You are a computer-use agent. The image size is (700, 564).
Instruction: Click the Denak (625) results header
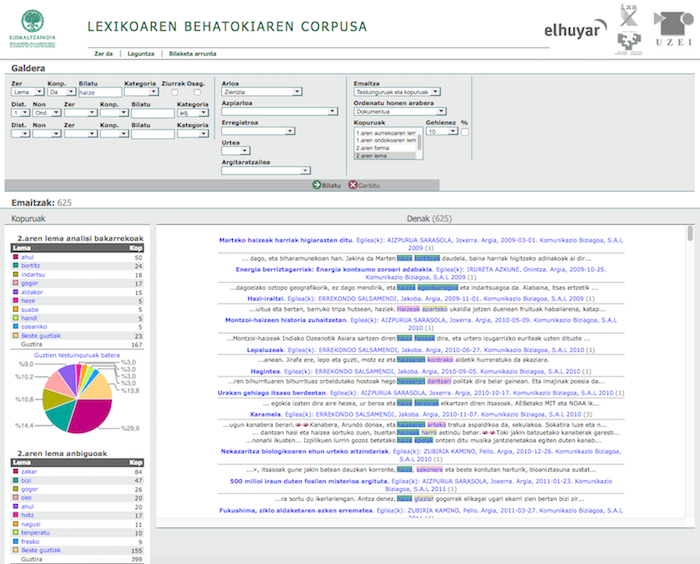pos(429,218)
